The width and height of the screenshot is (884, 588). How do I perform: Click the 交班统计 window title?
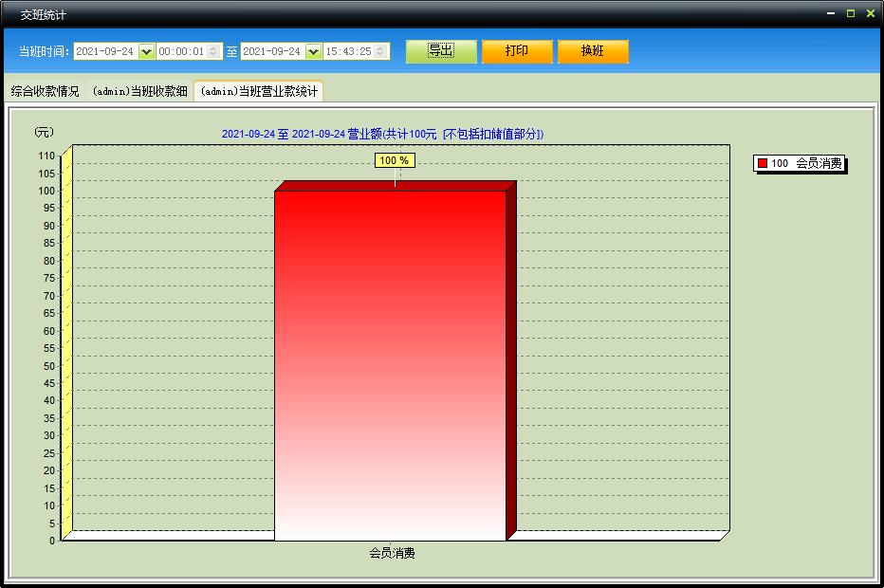44,15
